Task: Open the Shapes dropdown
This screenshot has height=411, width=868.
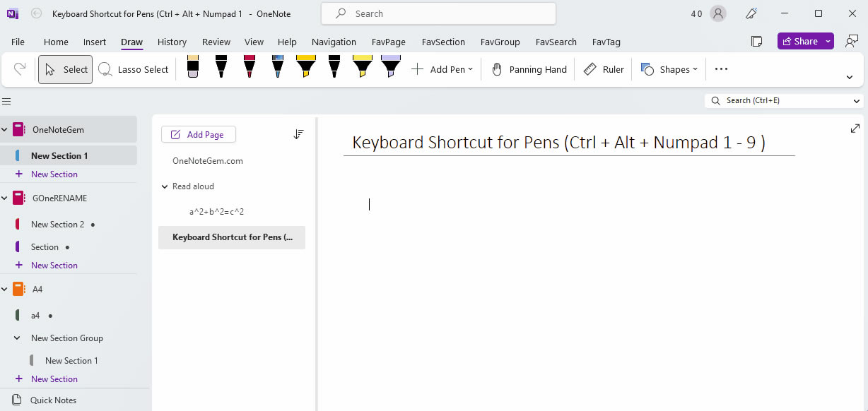Action: click(668, 68)
